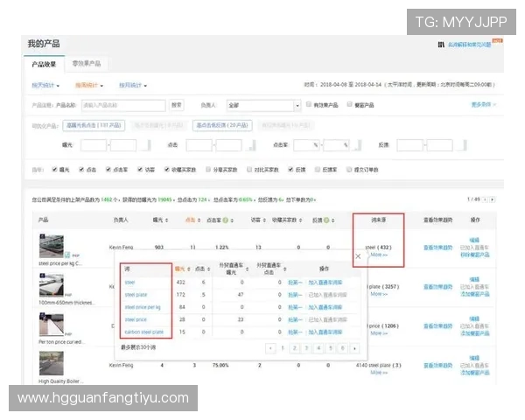Select popup page 3
Image resolution: width=525 pixels, height=420 pixels.
[306, 348]
